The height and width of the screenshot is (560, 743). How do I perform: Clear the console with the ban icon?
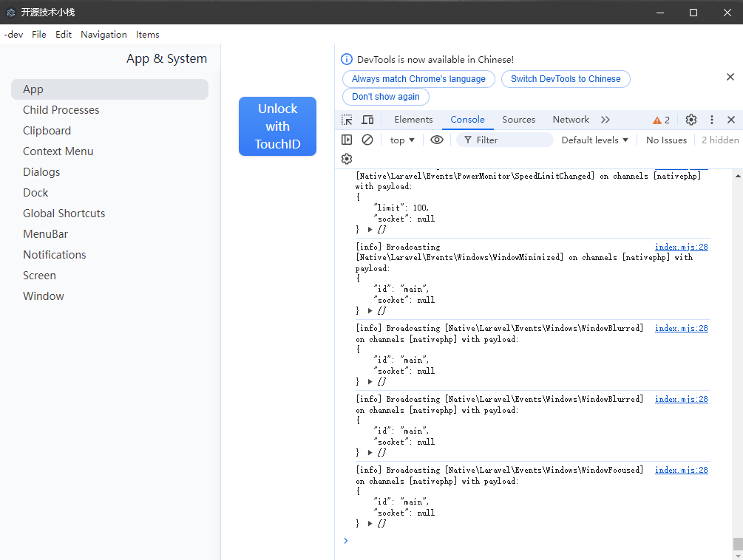tap(367, 140)
